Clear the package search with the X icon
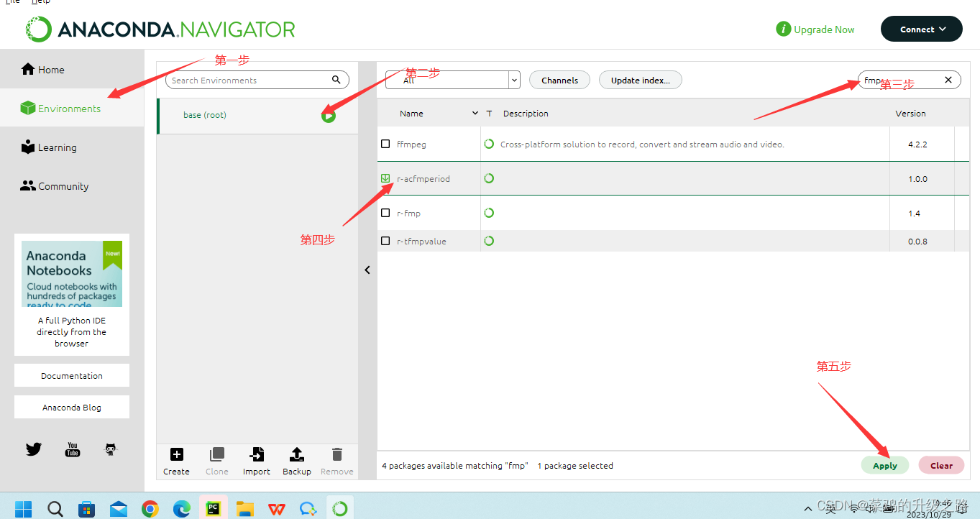This screenshot has width=980, height=519. 948,80
